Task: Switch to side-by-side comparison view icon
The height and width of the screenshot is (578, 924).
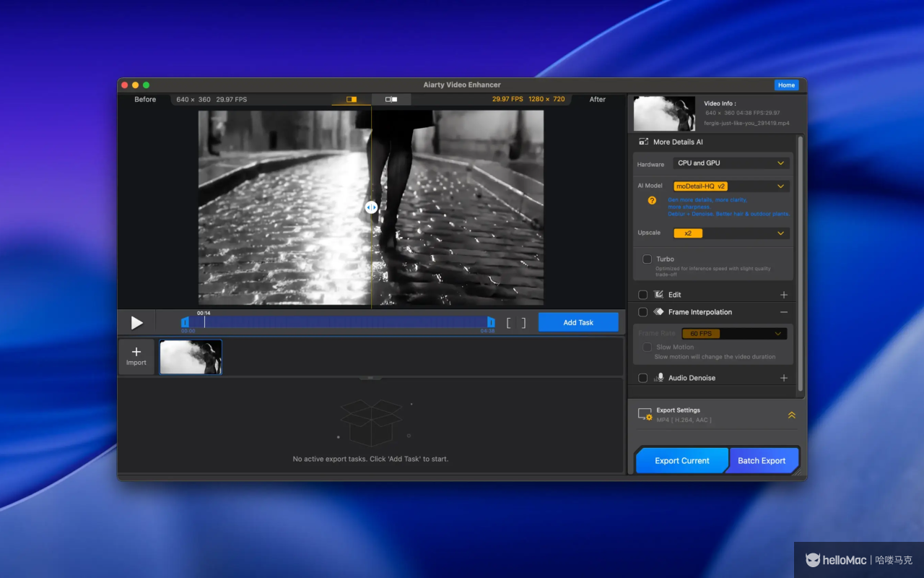Action: tap(391, 99)
